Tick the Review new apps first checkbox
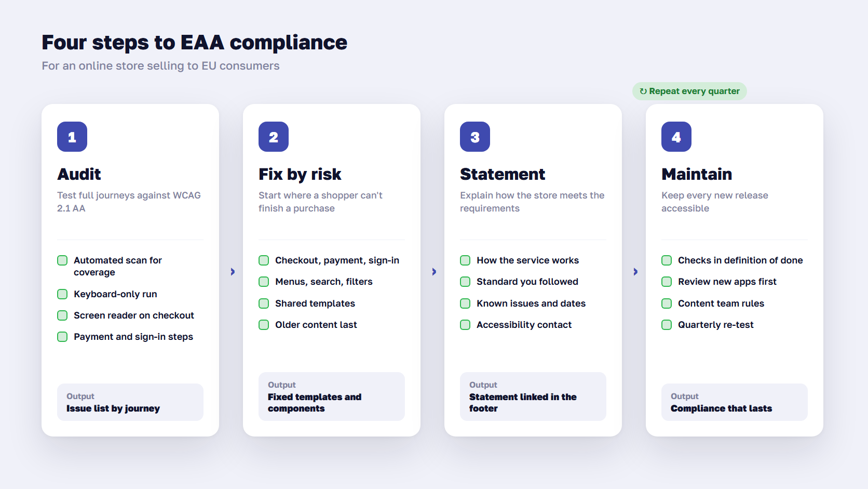This screenshot has height=489, width=868. tap(667, 282)
